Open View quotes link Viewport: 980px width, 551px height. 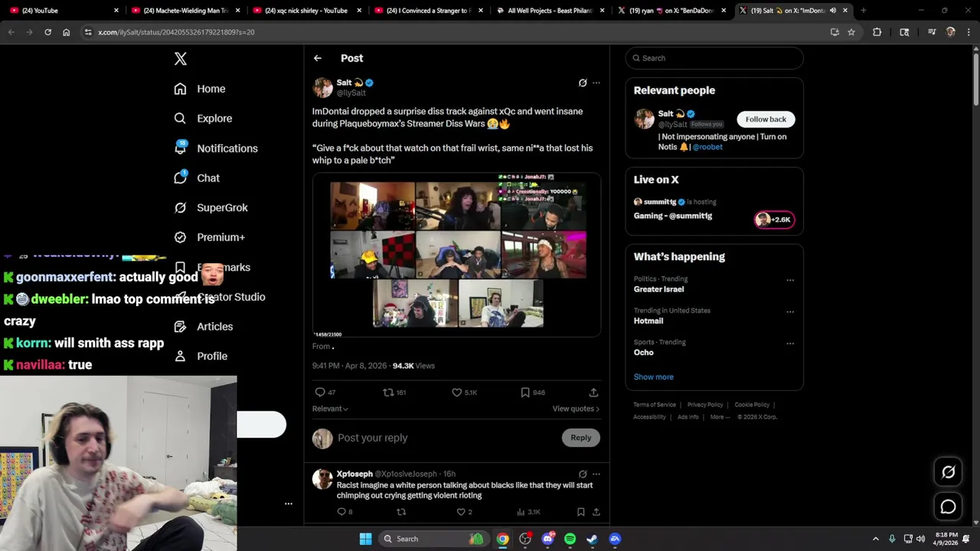pos(576,409)
